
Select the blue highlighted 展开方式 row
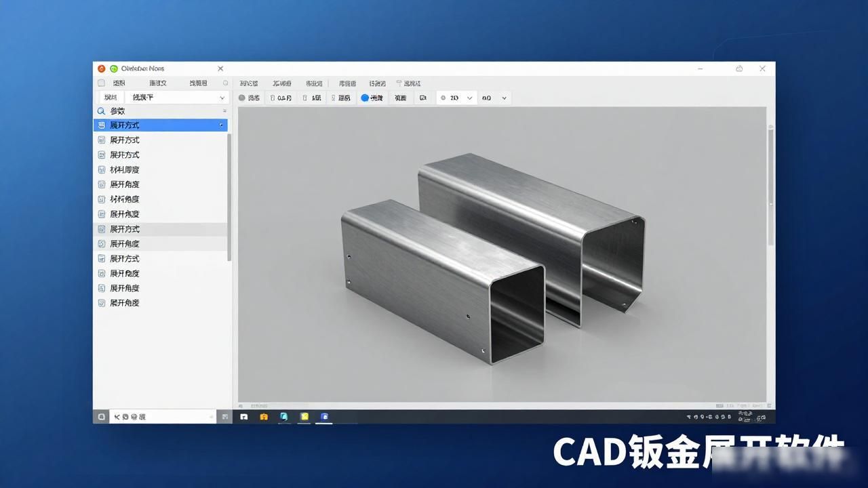tap(160, 125)
